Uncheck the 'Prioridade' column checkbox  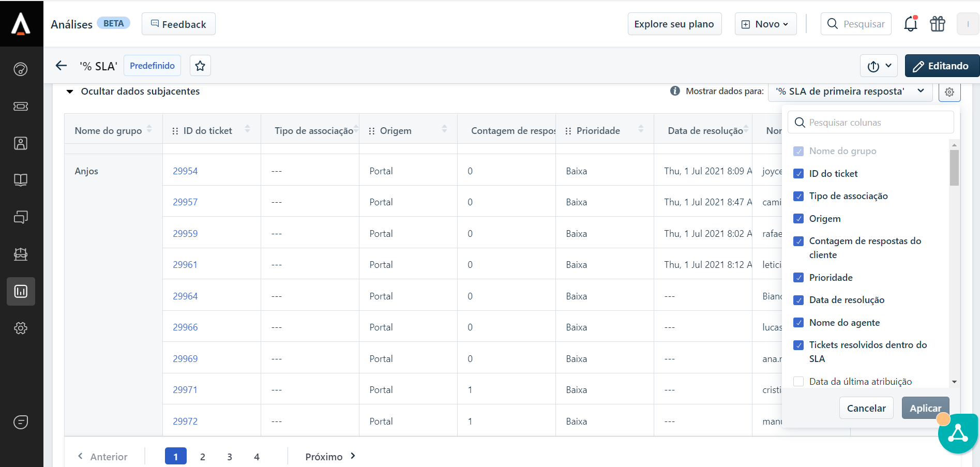pos(798,278)
